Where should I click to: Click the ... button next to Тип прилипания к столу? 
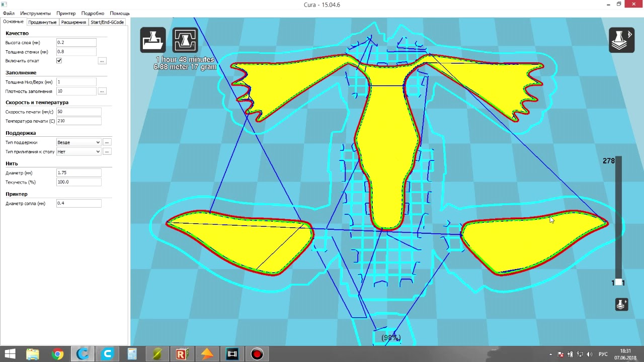point(107,151)
